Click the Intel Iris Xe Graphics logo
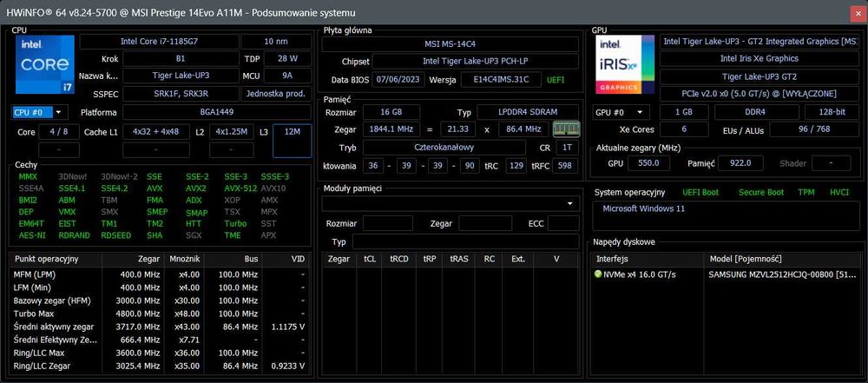 pos(624,64)
